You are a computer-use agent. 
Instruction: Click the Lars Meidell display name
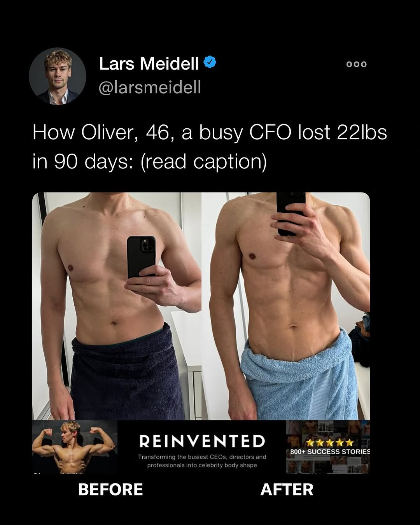(149, 63)
